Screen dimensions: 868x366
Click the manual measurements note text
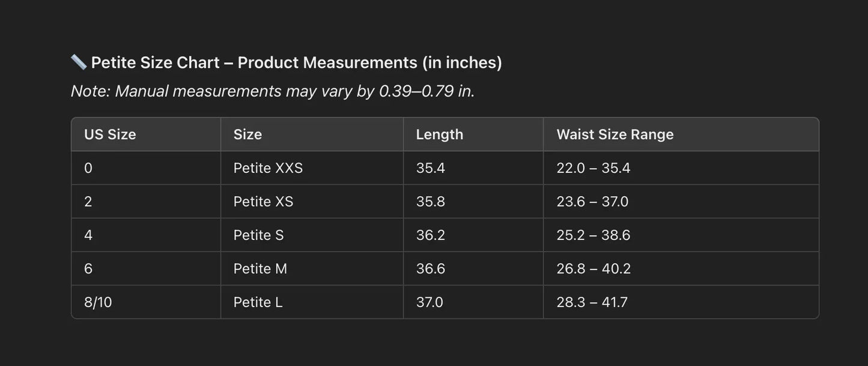(x=273, y=91)
